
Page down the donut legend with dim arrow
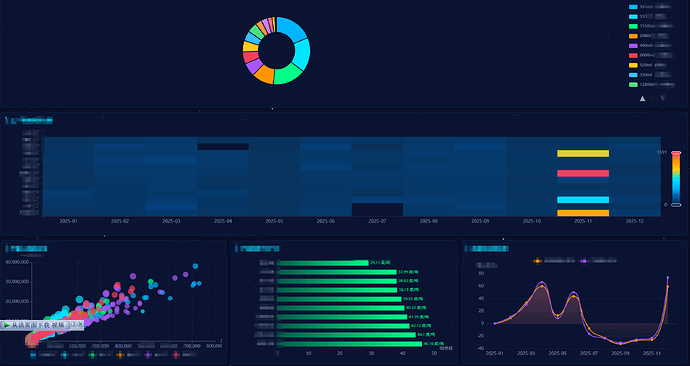pyautogui.click(x=663, y=98)
